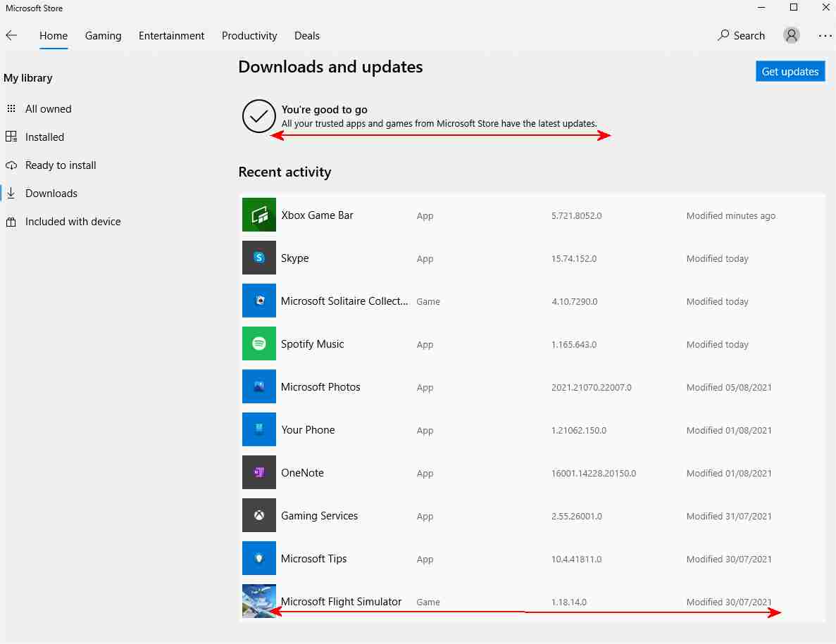This screenshot has width=836, height=644.
Task: Click version number 16001.14228.20150.0
Action: click(594, 473)
